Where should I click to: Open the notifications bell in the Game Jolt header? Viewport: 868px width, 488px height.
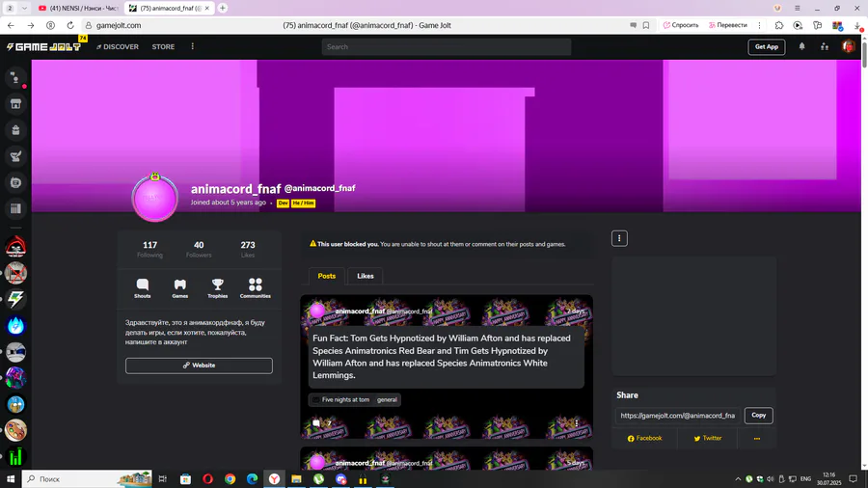801,47
